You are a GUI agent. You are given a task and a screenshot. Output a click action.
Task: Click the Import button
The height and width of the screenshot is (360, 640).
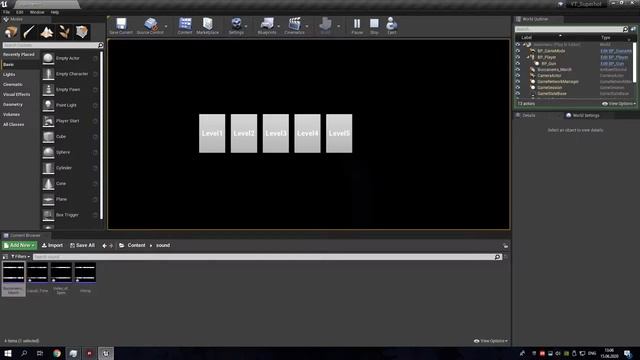click(52, 245)
